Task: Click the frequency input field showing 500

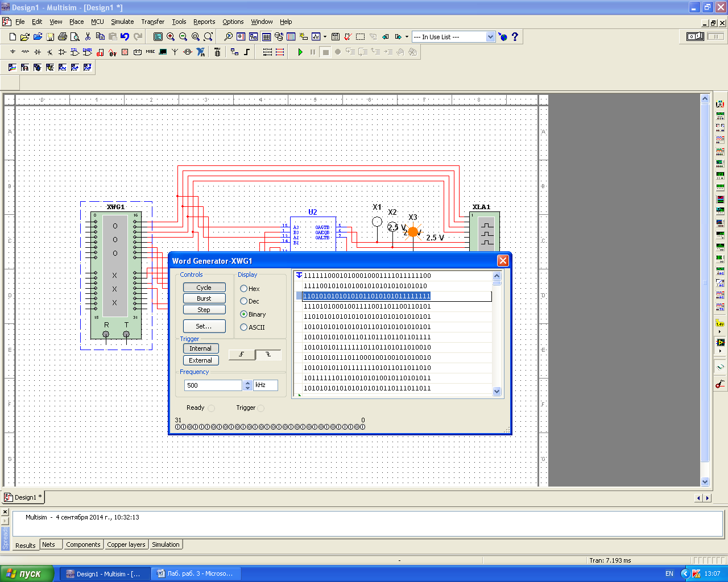Action: coord(213,385)
